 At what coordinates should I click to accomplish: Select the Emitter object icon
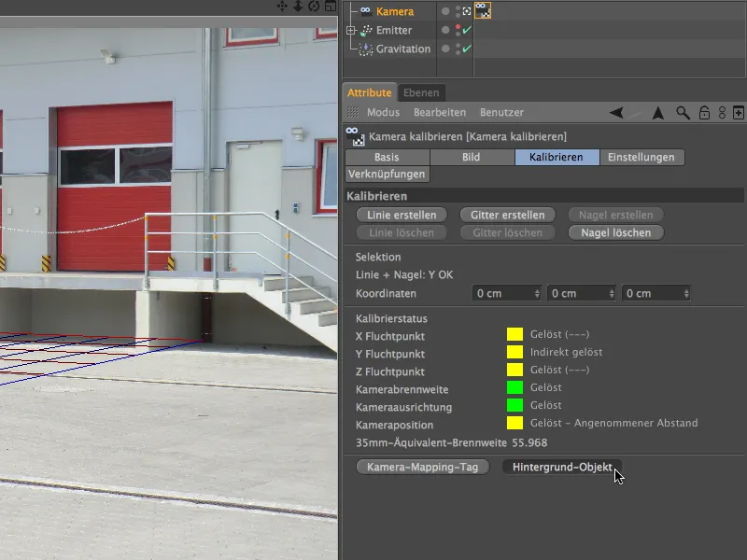pos(368,29)
